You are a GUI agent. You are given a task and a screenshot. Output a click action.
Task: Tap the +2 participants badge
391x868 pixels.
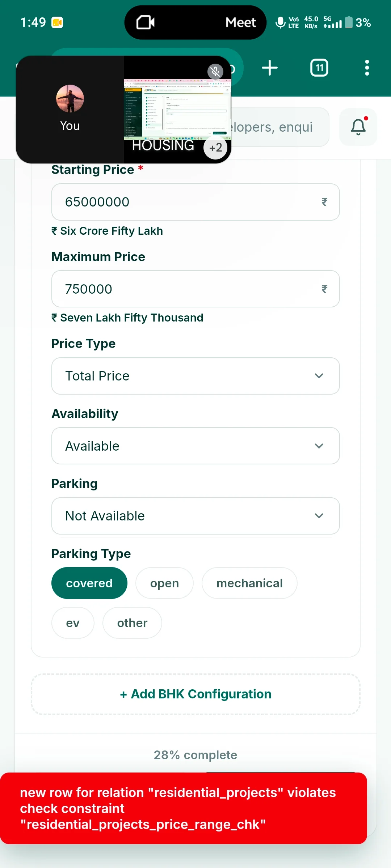tap(215, 148)
